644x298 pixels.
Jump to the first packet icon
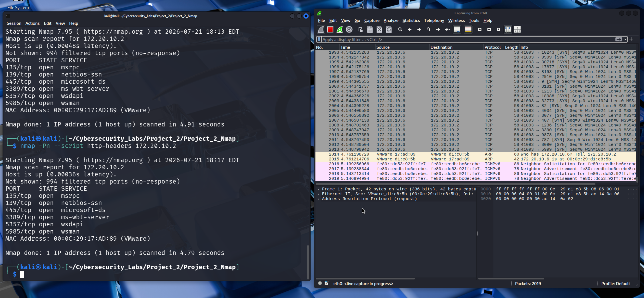438,29
